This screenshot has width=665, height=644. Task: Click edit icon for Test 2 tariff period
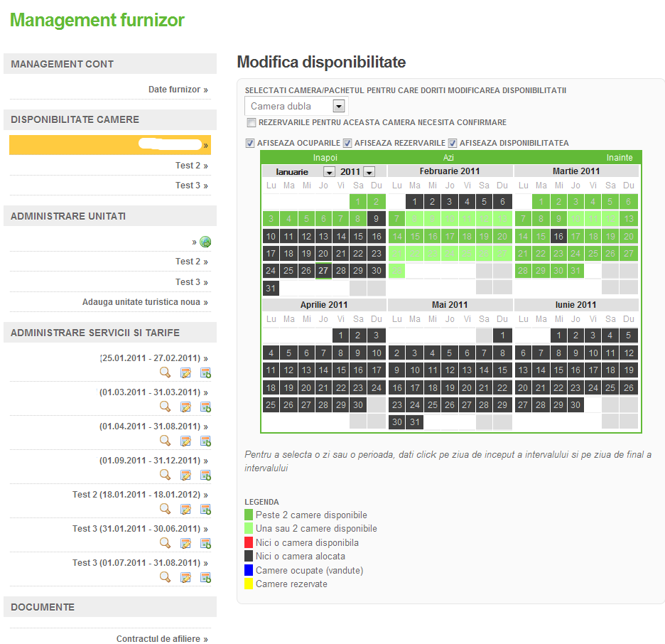pyautogui.click(x=185, y=509)
